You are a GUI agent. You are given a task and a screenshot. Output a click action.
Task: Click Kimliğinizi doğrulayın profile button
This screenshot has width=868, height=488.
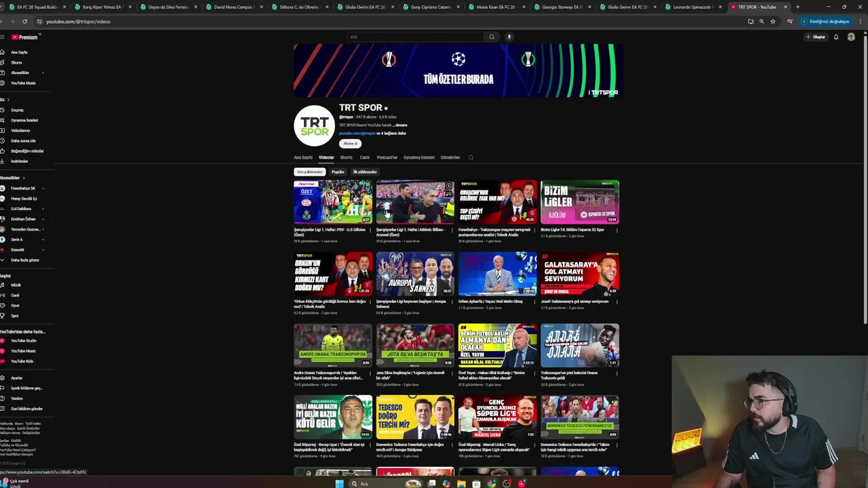pyautogui.click(x=825, y=21)
